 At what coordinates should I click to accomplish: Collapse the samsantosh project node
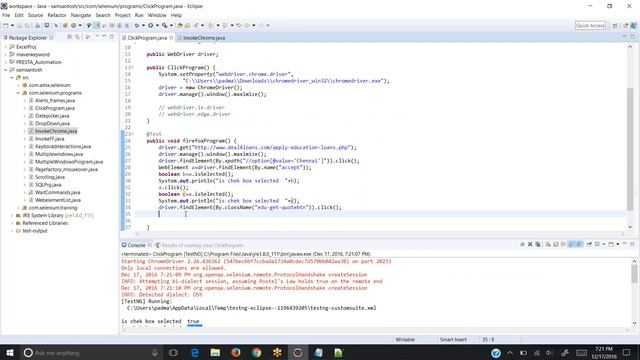[x=6, y=70]
